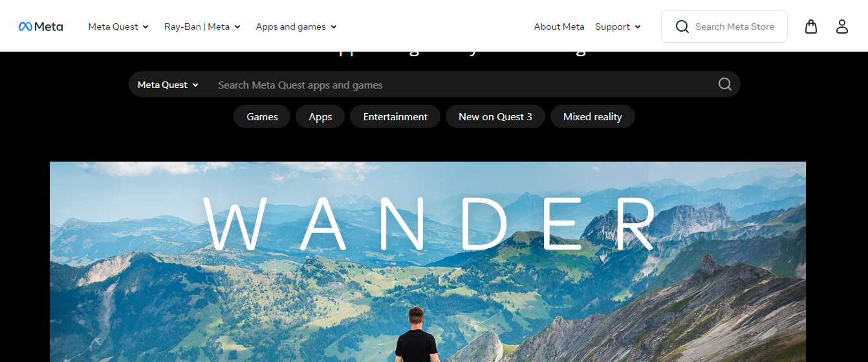This screenshot has width=868, height=362.
Task: Open the user account profile icon
Action: [841, 27]
